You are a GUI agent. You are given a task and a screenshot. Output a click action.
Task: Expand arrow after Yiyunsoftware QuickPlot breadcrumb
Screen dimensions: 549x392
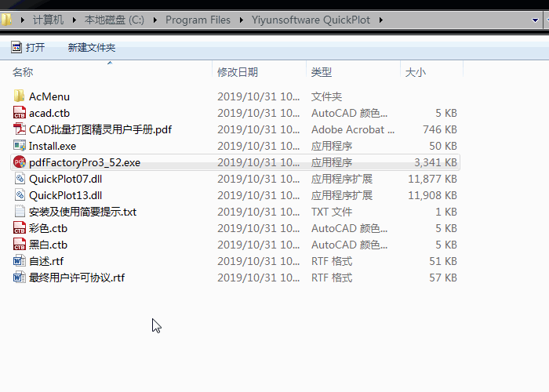[381, 20]
